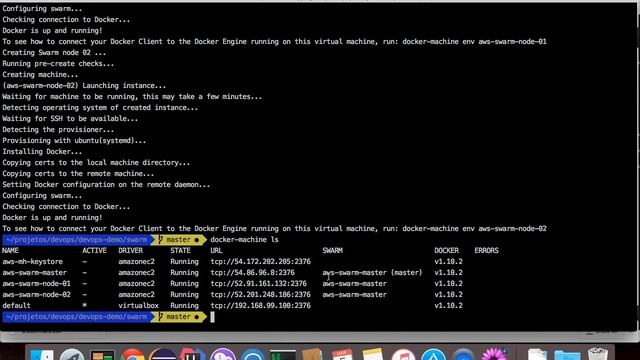
Task: Click URL tcp://54.86.96.8:2376
Action: click(253, 273)
